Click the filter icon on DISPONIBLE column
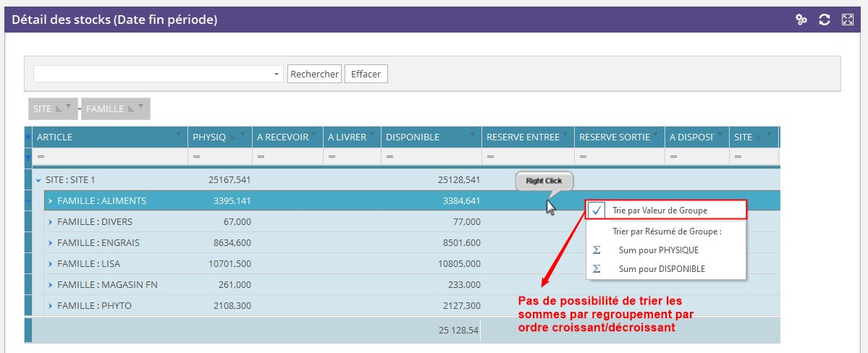This screenshot has width=868, height=353. point(472,135)
